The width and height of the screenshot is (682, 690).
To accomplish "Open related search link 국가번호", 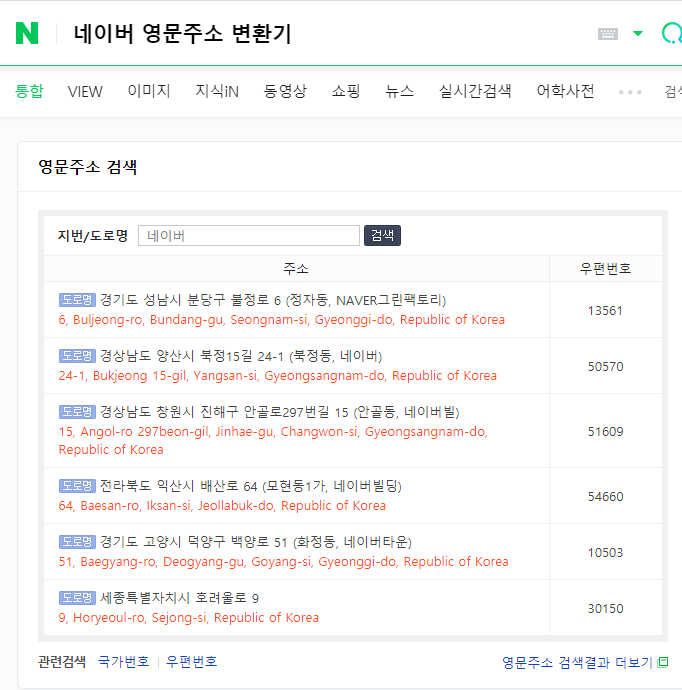I will point(124,662).
